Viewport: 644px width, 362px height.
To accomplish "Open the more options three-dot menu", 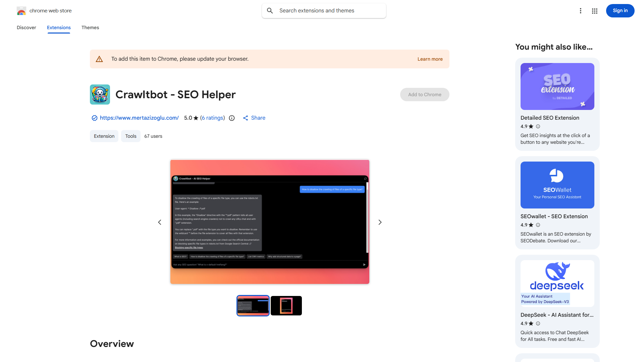I will point(581,10).
